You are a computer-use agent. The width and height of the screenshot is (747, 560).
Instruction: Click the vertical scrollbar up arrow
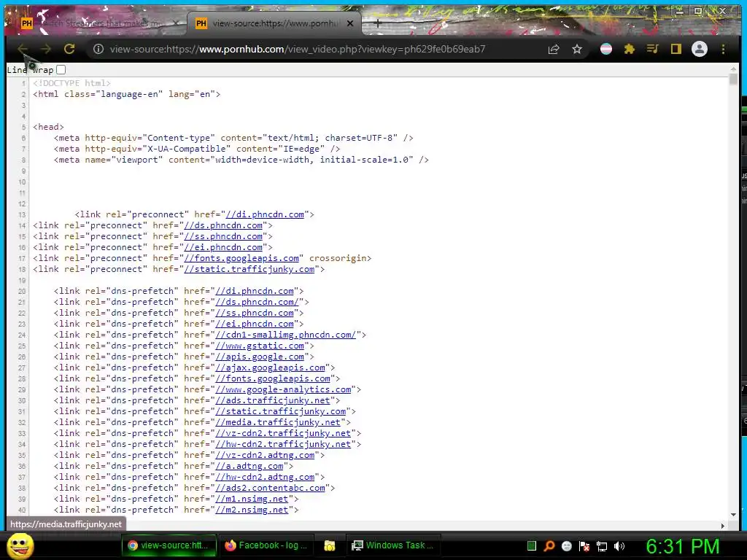pyautogui.click(x=733, y=69)
